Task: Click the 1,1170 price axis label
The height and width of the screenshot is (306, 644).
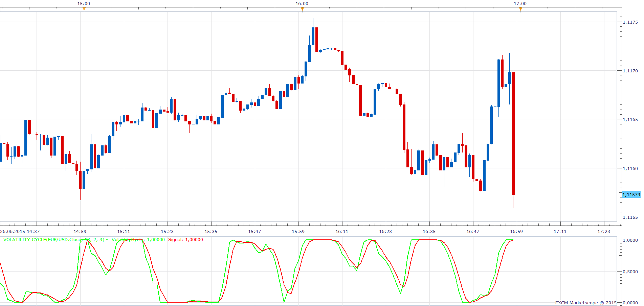Action: click(630, 71)
